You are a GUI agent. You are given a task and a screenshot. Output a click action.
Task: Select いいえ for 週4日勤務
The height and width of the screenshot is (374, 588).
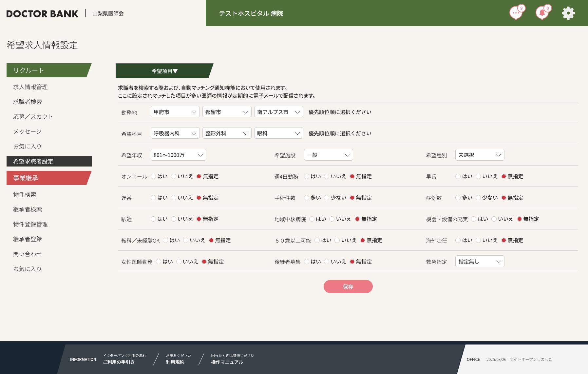tap(327, 176)
